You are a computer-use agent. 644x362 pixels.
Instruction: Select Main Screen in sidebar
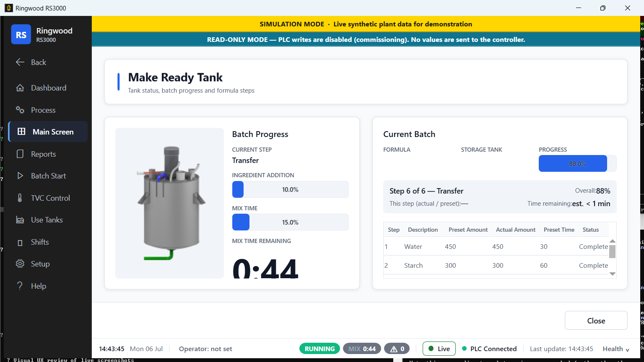[x=48, y=132]
